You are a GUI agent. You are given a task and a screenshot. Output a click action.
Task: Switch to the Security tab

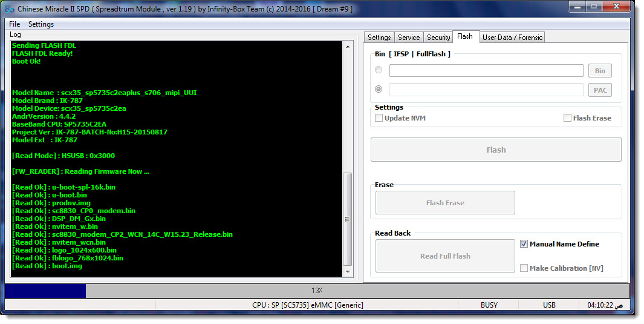pos(438,38)
